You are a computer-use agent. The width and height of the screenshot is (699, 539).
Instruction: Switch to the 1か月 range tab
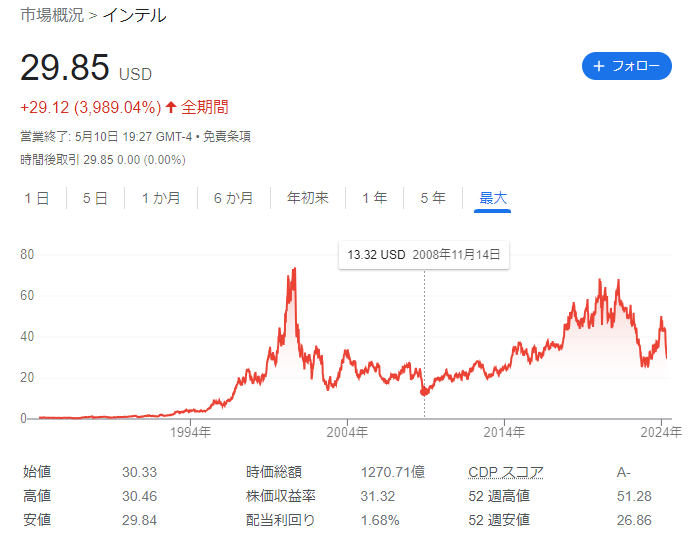coord(161,198)
